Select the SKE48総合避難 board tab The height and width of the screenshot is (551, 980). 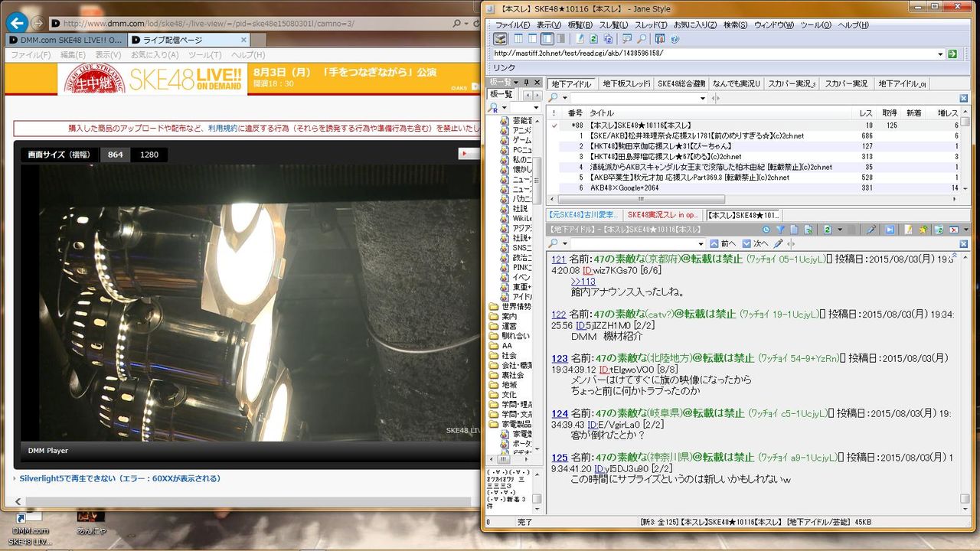[681, 83]
